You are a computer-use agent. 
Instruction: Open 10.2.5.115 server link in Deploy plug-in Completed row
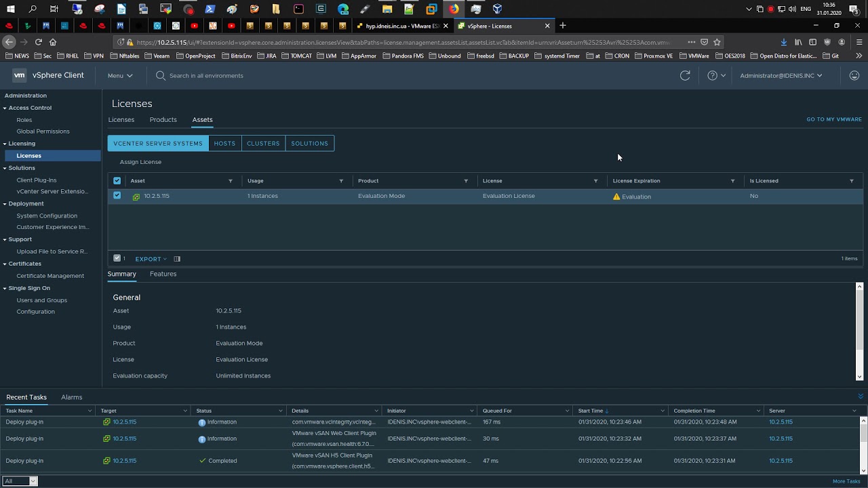781,461
